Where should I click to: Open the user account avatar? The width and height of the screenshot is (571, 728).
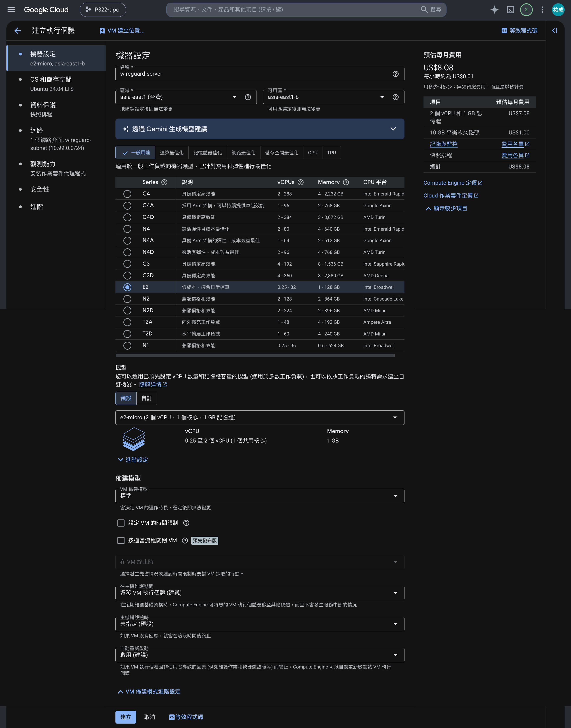(558, 10)
